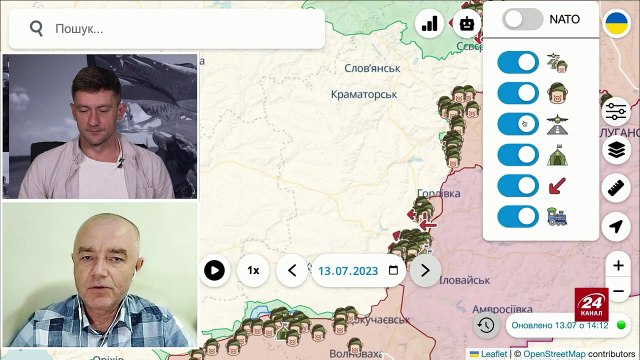640x360 pixels.
Task: Click the Горлівка city label
Action: tap(439, 193)
